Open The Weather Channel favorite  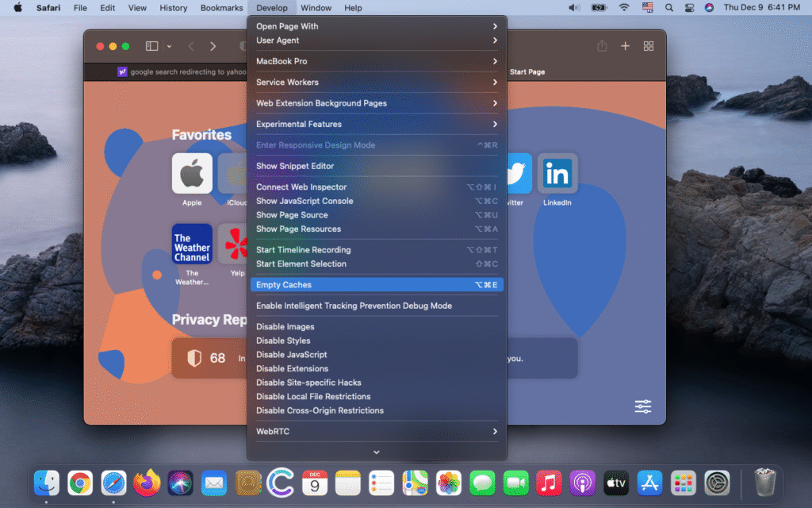pyautogui.click(x=192, y=244)
